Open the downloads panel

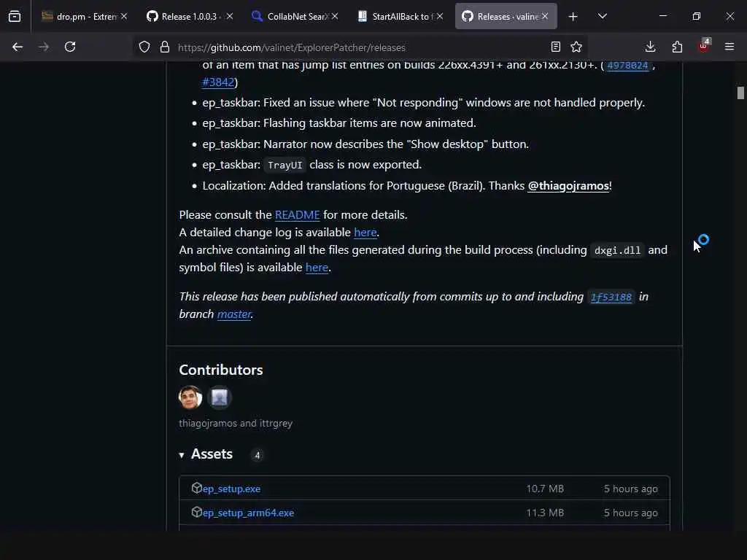coord(650,47)
